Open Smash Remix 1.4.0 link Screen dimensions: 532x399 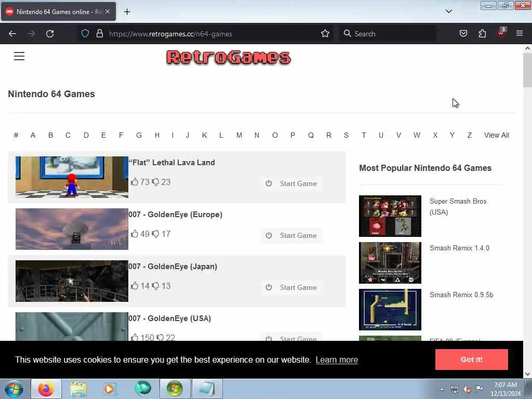click(459, 248)
